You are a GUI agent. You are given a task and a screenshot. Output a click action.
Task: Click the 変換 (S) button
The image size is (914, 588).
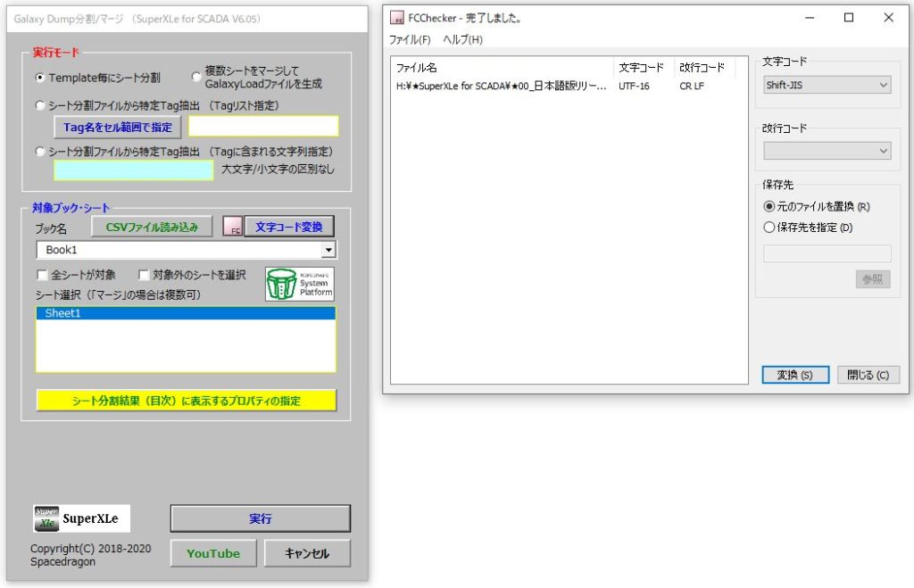[795, 375]
